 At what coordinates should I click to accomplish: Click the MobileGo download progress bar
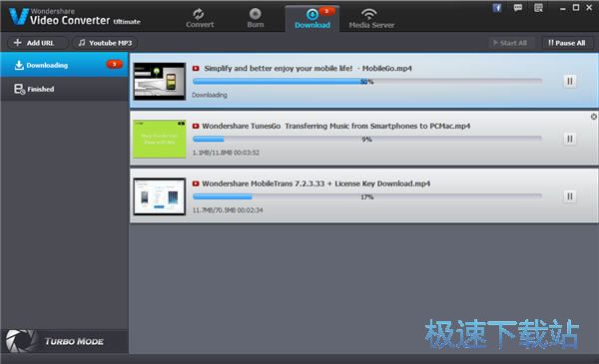point(367,81)
